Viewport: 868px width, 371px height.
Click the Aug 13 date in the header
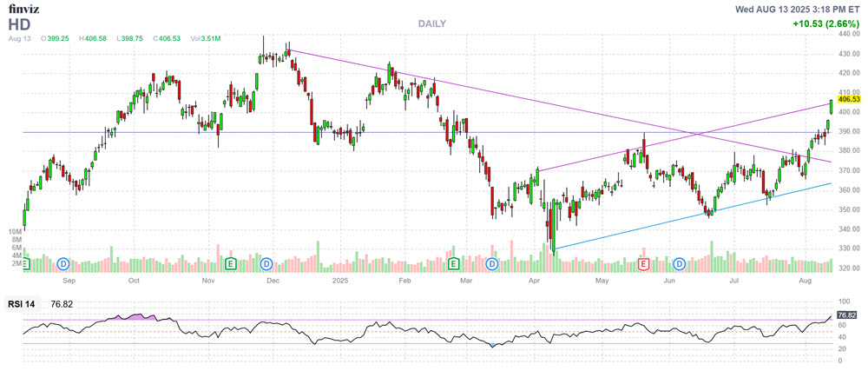(x=19, y=39)
